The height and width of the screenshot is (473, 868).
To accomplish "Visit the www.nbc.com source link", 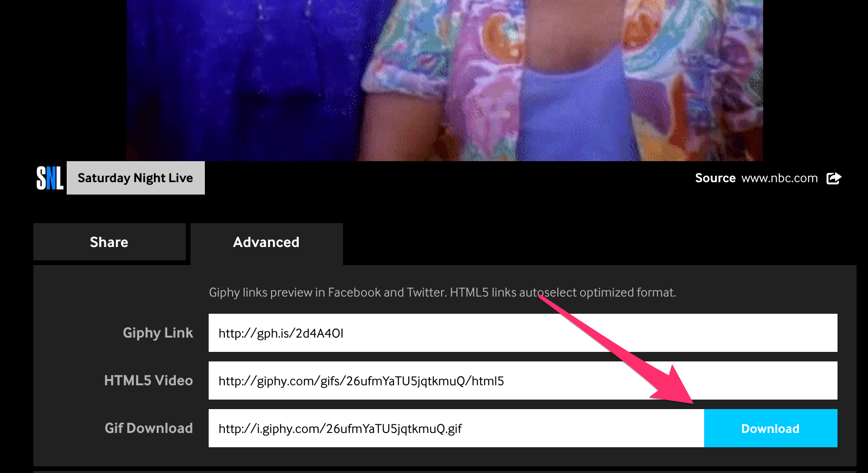I will [779, 178].
